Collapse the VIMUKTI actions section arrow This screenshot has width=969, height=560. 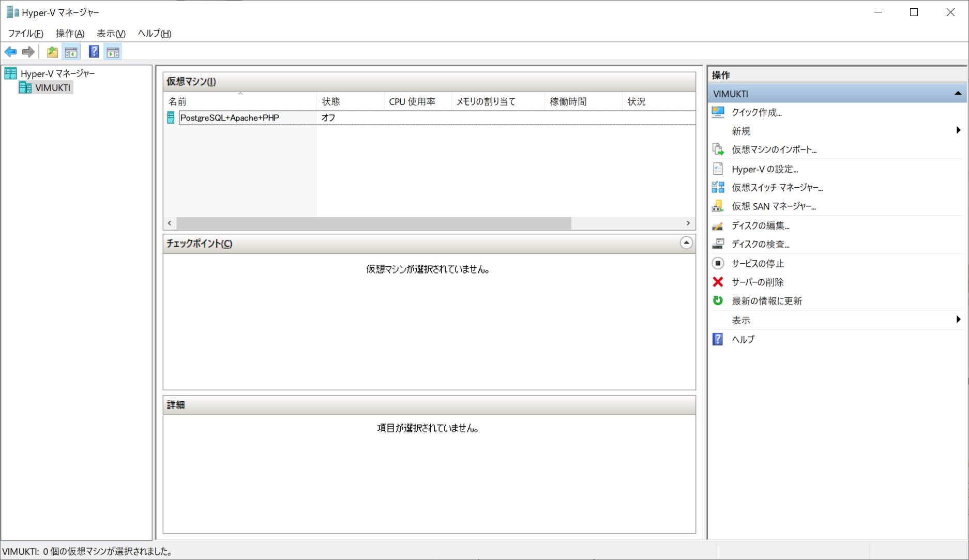click(958, 94)
